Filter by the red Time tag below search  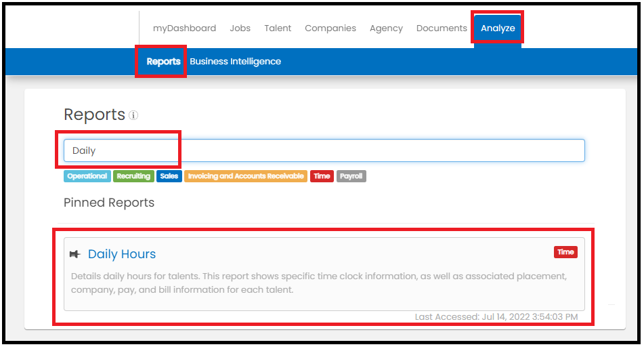[322, 176]
